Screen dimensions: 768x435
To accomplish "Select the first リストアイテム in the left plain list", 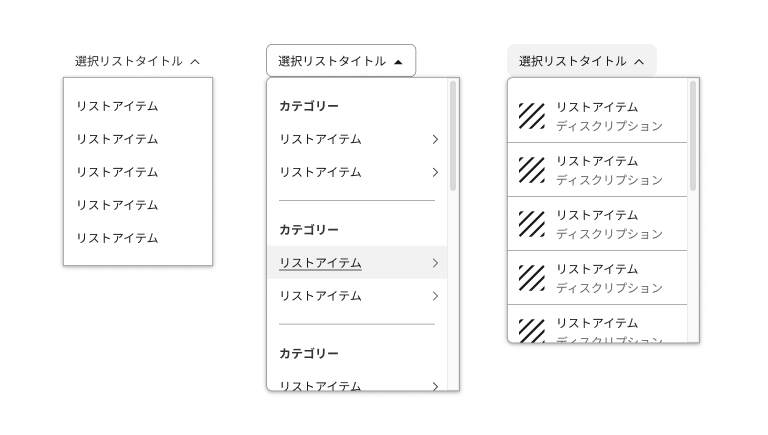I will pyautogui.click(x=117, y=106).
